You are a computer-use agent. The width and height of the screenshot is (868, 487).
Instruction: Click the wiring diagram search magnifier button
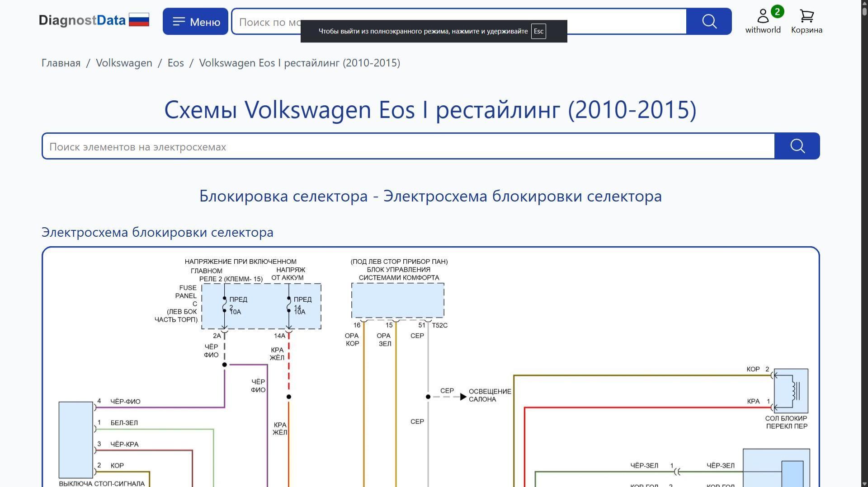point(797,146)
